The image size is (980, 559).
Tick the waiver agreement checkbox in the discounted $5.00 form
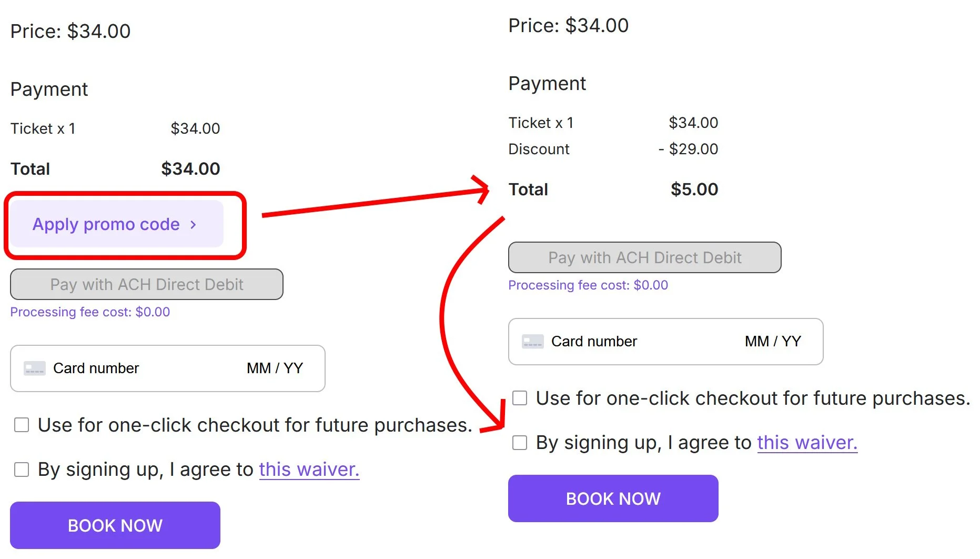[520, 443]
